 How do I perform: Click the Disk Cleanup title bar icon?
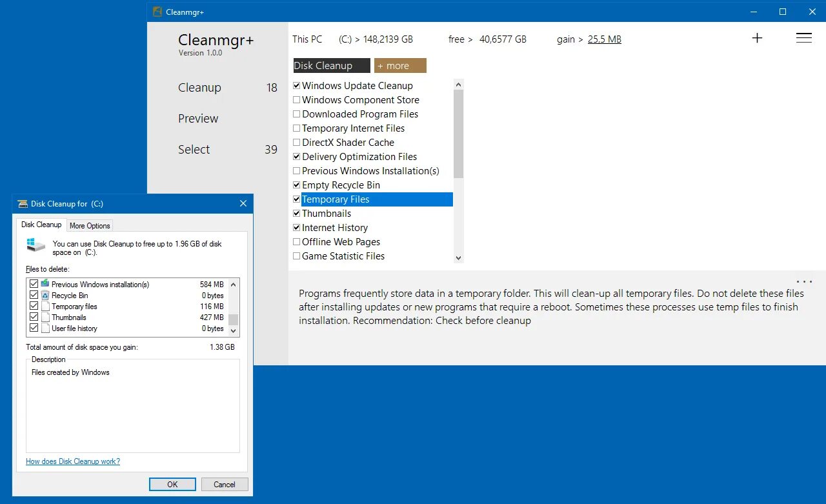(x=23, y=203)
